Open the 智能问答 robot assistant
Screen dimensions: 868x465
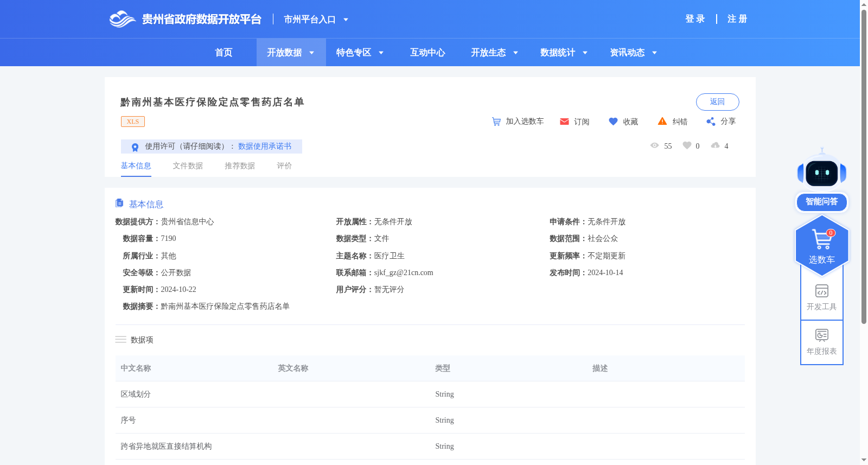coord(822,180)
